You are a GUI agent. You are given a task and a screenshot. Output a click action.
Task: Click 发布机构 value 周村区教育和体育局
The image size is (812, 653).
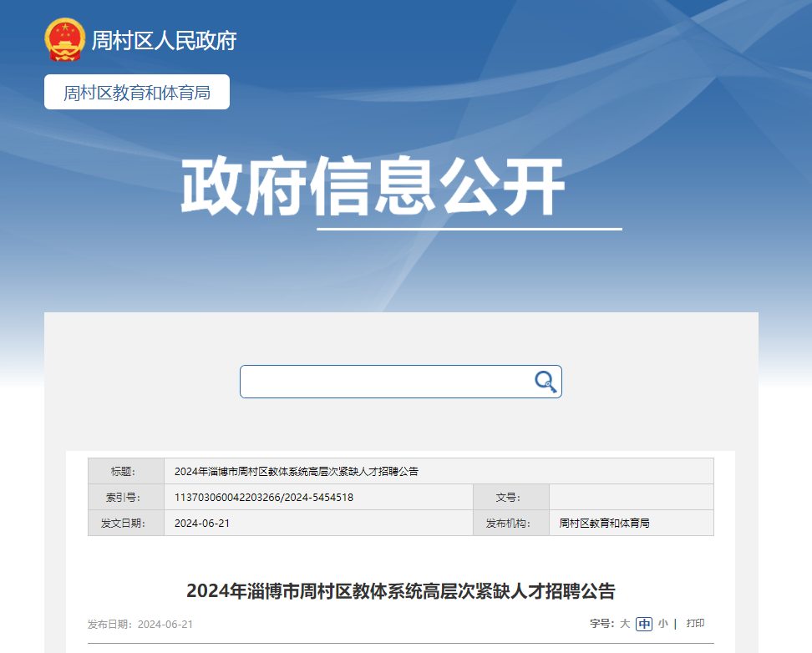(604, 523)
